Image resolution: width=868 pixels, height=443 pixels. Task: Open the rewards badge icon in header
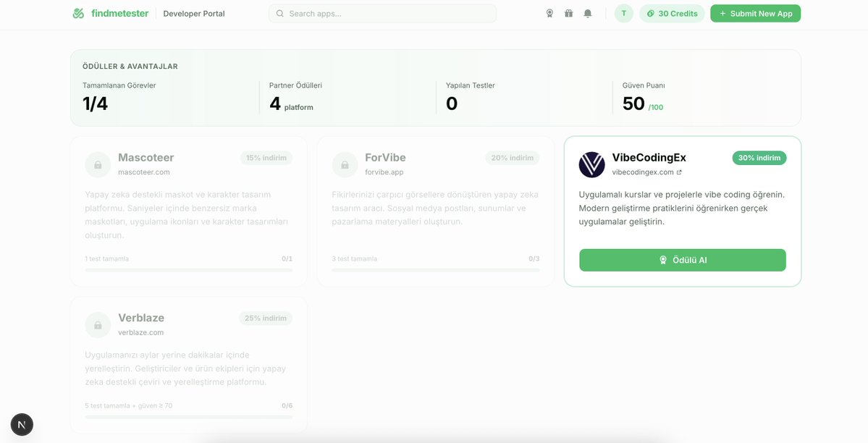[549, 13]
